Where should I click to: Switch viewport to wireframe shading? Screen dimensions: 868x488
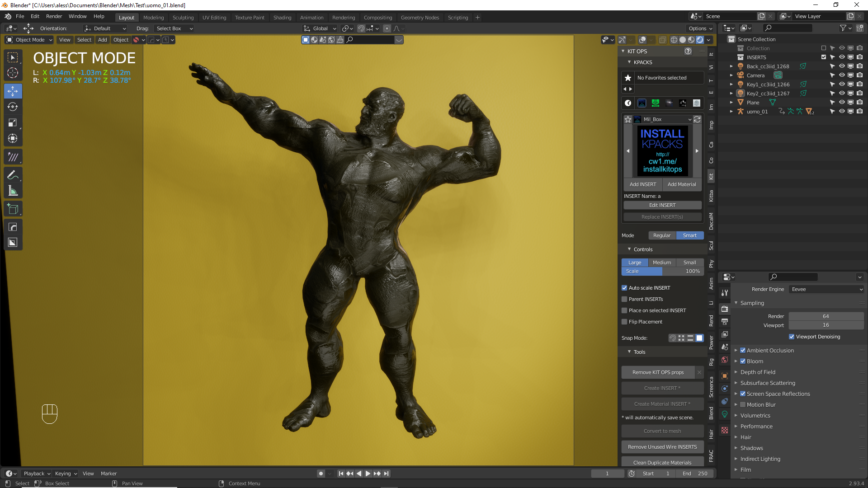point(674,40)
